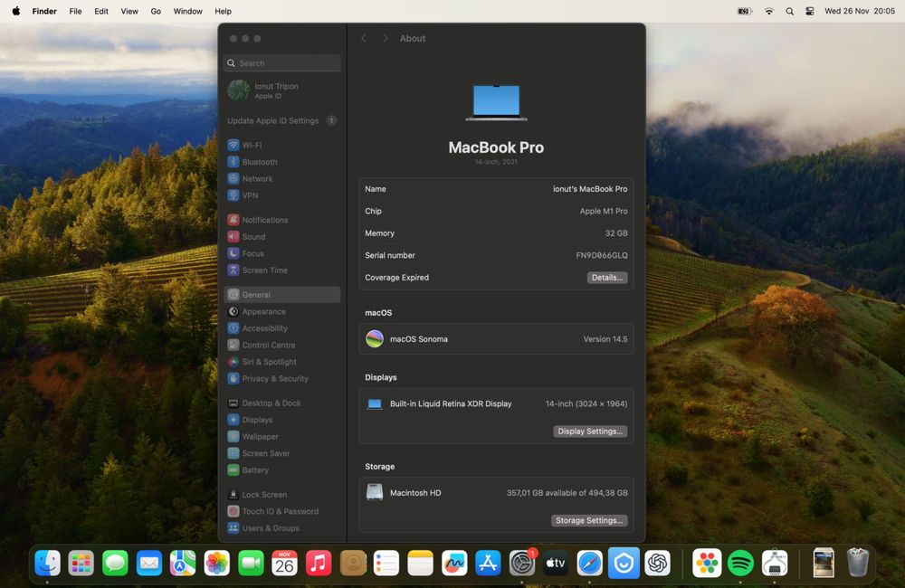The height and width of the screenshot is (588, 905).
Task: Select Focus in sidebar
Action: tap(281, 252)
